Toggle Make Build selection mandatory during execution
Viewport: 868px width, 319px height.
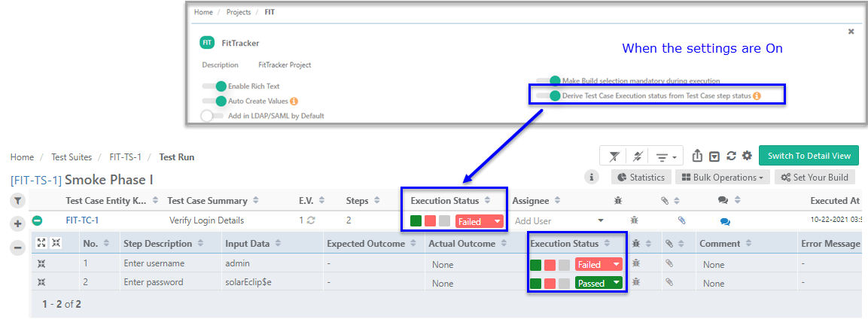[x=548, y=81]
